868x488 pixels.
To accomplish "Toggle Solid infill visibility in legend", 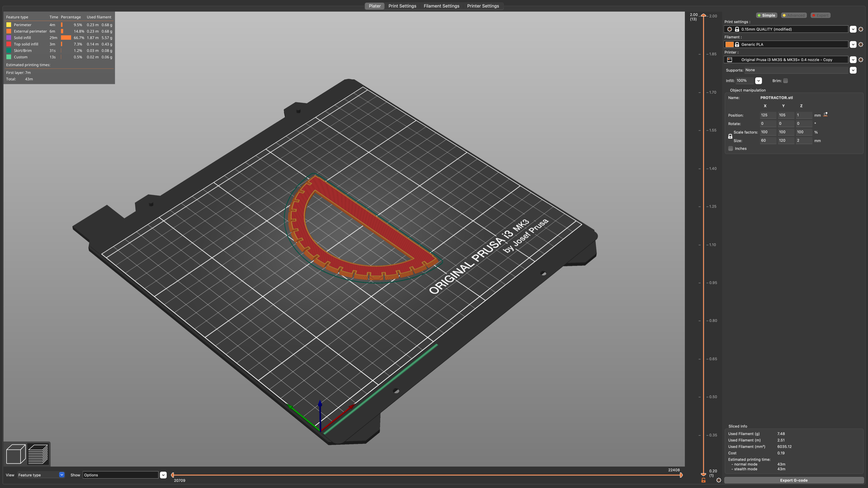I will coord(59,38).
